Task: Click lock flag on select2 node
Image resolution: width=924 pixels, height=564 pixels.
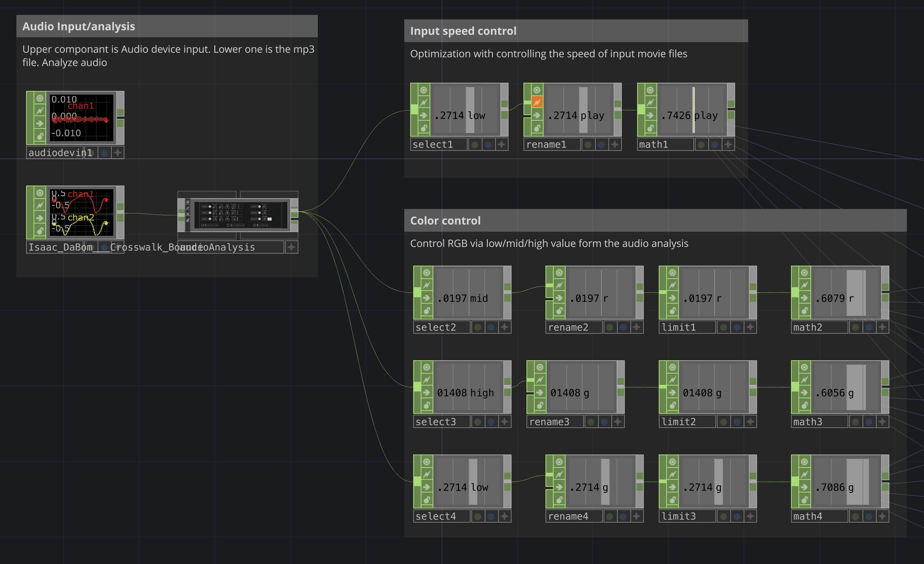Action: tap(427, 311)
